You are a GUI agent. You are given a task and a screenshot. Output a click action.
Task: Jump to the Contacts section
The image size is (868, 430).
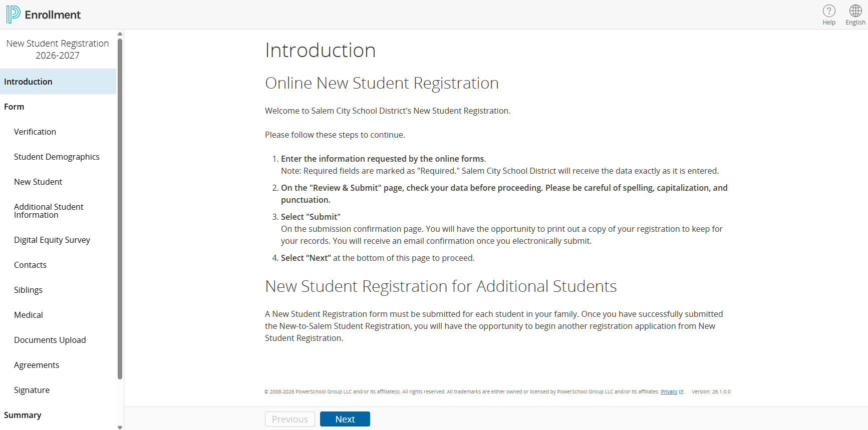coord(30,265)
